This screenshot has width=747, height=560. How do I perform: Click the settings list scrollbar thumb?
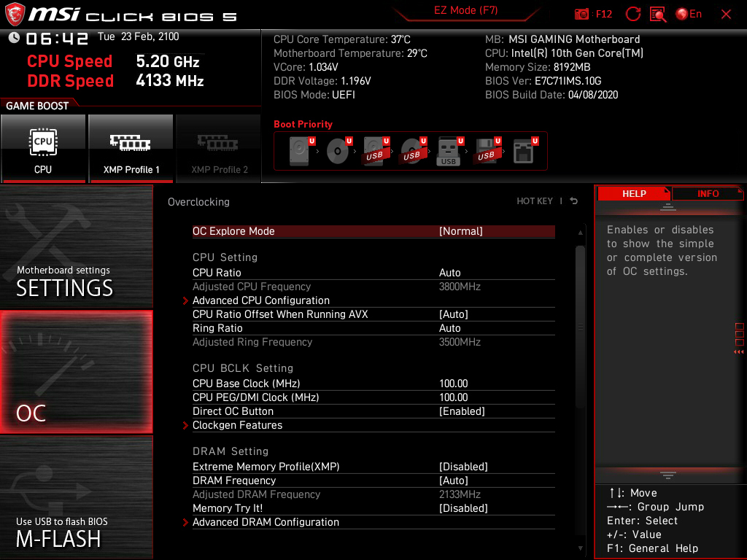(x=580, y=327)
